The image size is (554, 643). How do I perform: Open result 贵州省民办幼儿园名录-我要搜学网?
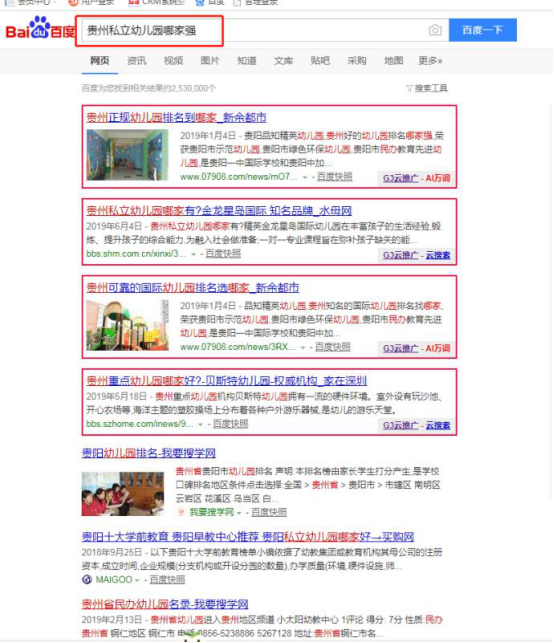point(165,604)
